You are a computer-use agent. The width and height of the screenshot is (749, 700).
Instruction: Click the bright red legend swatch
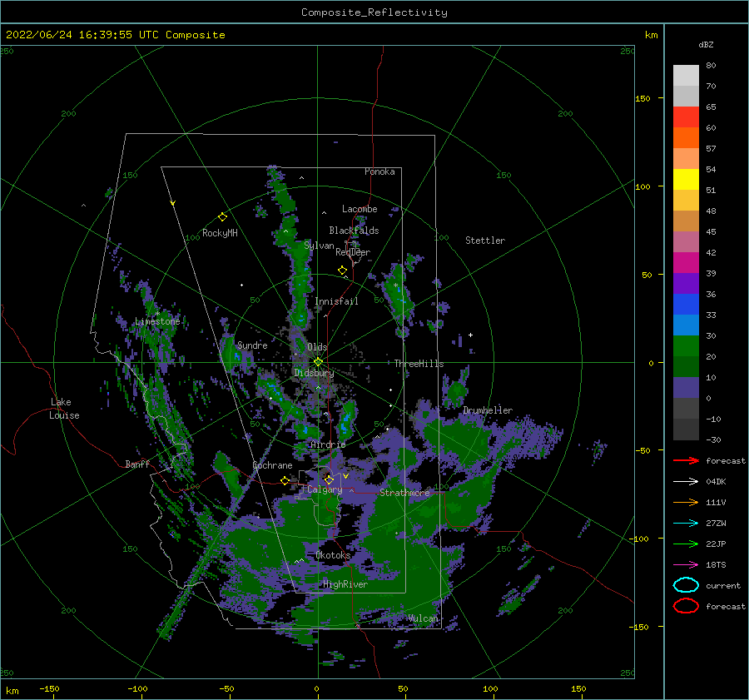(x=686, y=117)
